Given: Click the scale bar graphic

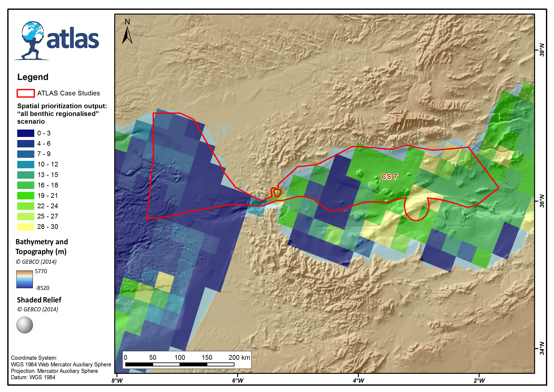Looking at the screenshot, I should coord(180,365).
